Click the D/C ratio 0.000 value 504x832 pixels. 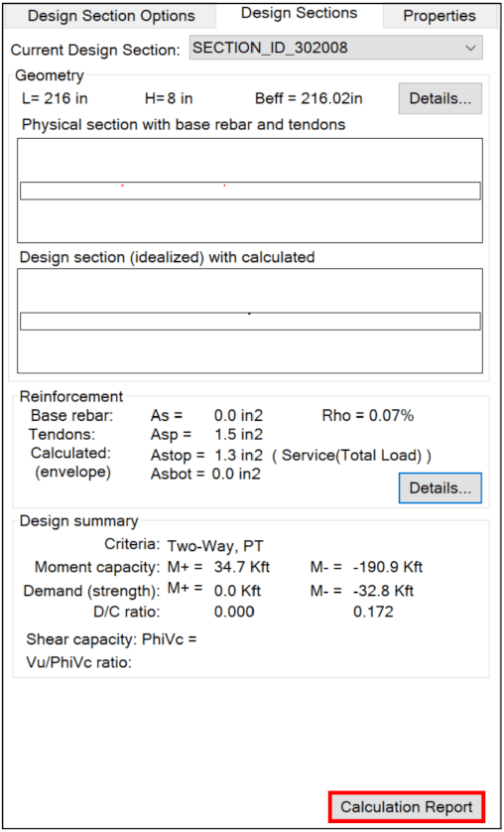pos(234,613)
